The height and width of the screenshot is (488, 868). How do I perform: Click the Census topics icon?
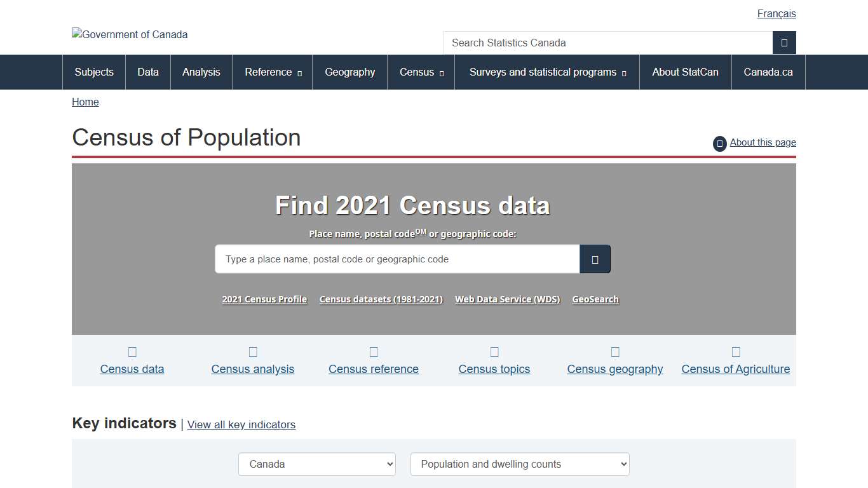click(x=494, y=351)
